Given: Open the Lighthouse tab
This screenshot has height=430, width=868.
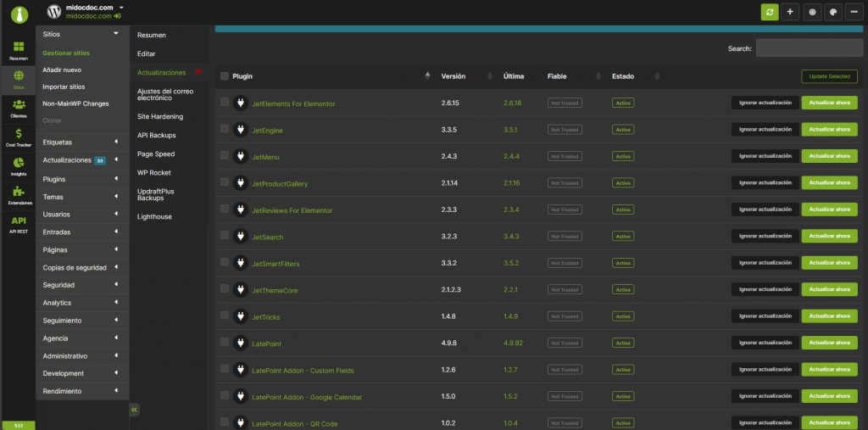Looking at the screenshot, I should tap(154, 216).
